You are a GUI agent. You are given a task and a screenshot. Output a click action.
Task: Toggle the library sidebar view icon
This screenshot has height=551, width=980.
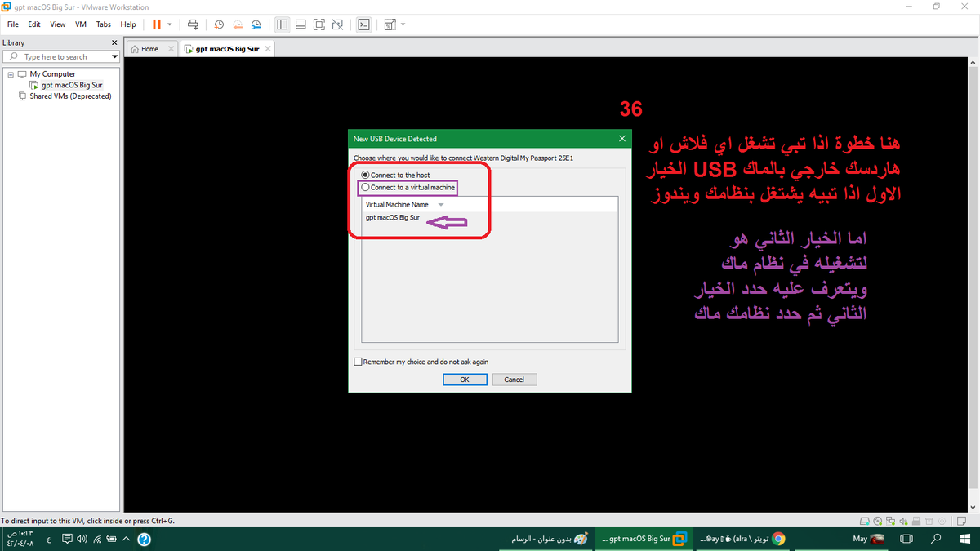(282, 24)
